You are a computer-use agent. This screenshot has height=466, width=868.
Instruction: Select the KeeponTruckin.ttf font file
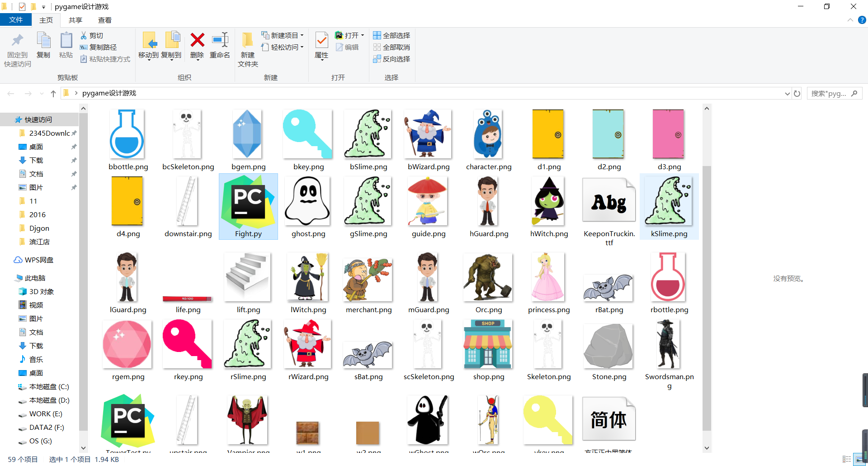tap(609, 211)
